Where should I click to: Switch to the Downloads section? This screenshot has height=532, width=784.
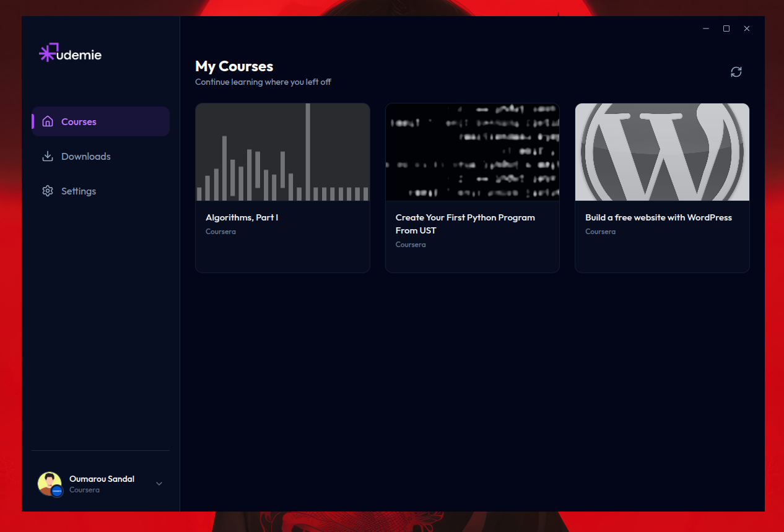(x=85, y=156)
